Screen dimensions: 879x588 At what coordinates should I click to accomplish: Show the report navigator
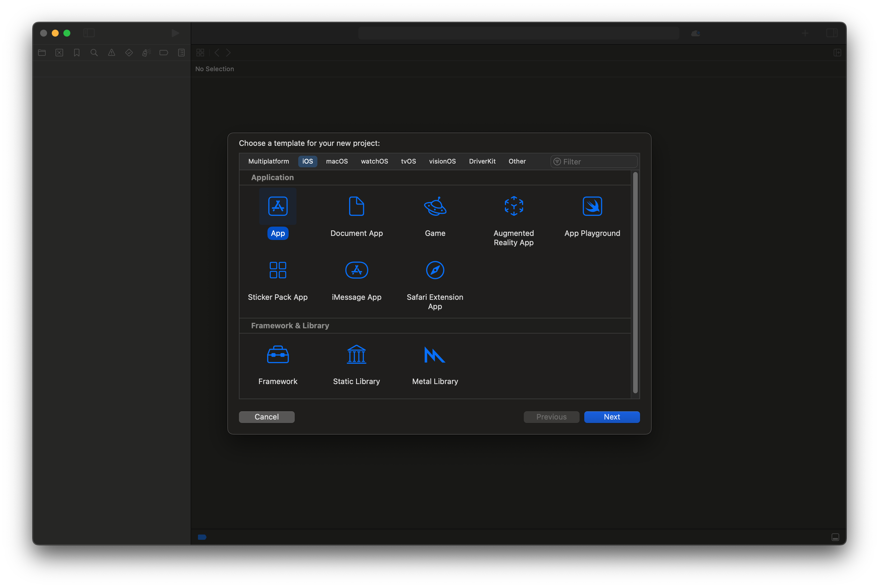[x=181, y=53]
